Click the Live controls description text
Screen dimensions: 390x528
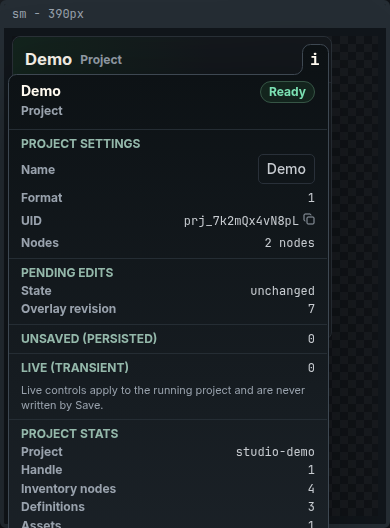(163, 398)
